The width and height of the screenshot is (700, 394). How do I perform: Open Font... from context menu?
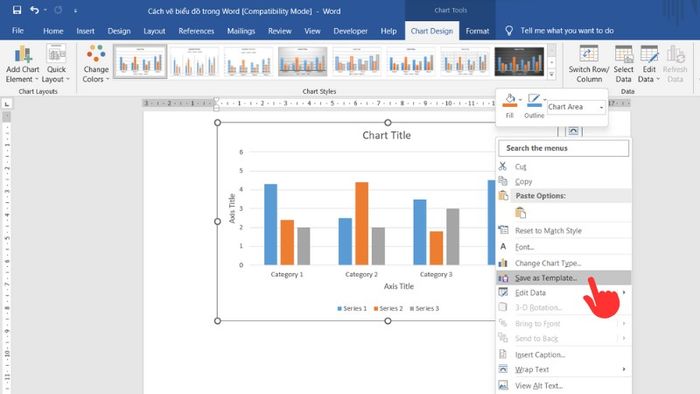coord(563,247)
